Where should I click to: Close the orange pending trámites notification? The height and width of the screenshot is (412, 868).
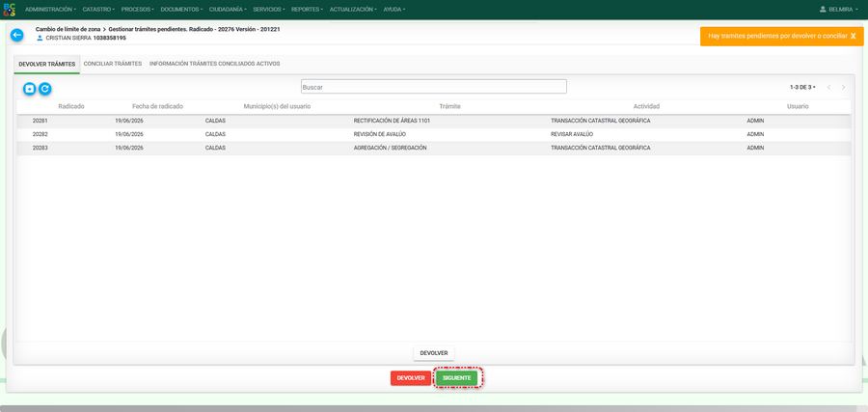point(854,36)
